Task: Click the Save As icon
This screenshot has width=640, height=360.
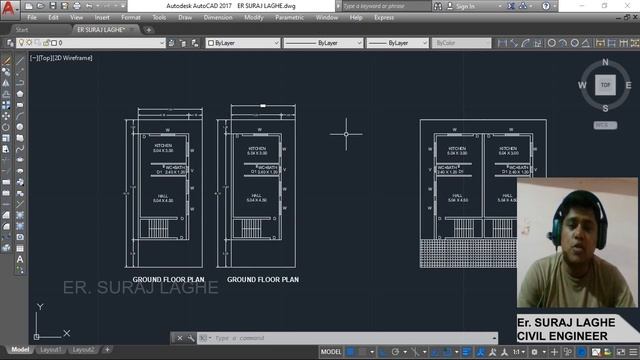Action: point(64,6)
